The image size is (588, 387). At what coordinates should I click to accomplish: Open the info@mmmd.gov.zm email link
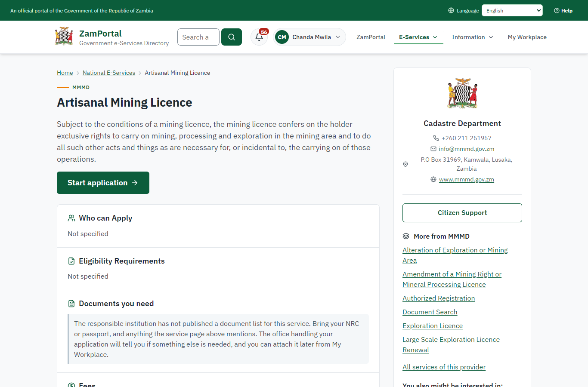click(467, 149)
